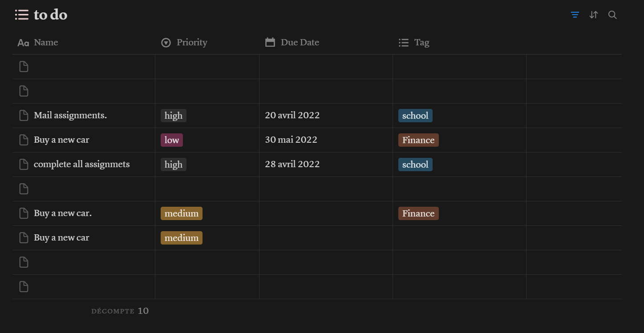Open the 'to do' database title
Viewport: 644px width, 333px height.
(x=50, y=14)
